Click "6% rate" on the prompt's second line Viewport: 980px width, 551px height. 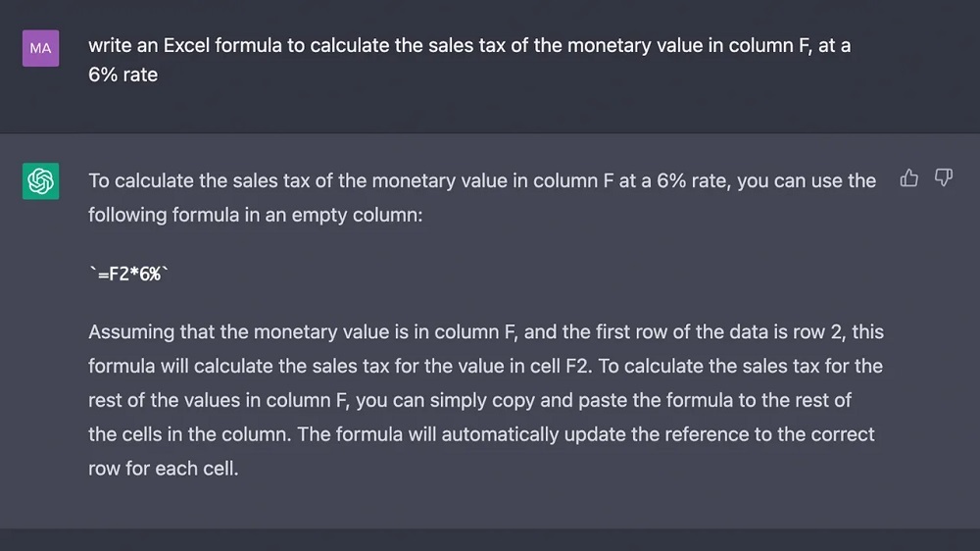click(122, 75)
